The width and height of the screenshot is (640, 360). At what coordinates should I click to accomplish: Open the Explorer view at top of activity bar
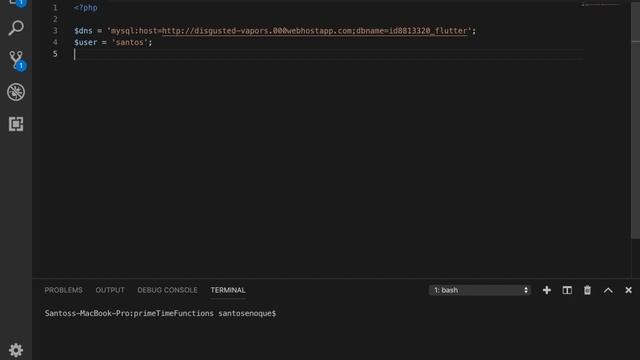click(x=17, y=3)
